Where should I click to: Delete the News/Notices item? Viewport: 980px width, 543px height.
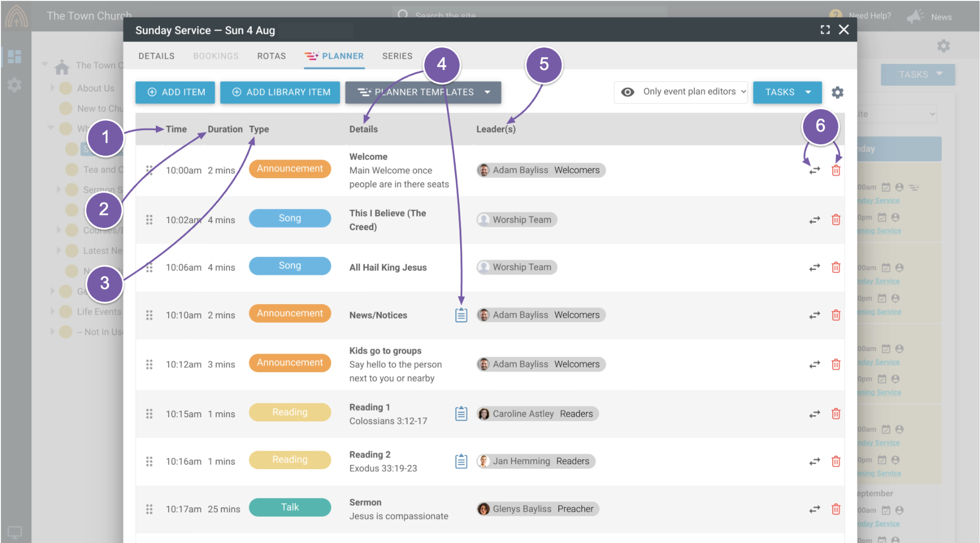point(836,315)
